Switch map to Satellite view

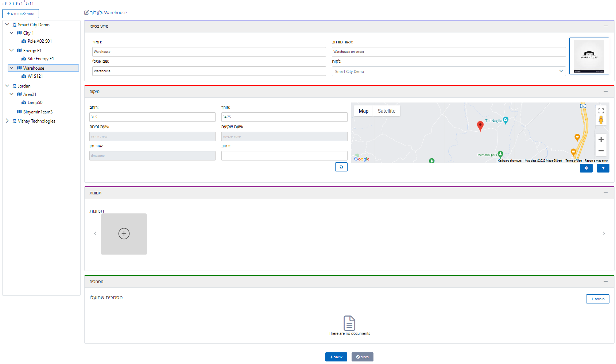pyautogui.click(x=386, y=111)
